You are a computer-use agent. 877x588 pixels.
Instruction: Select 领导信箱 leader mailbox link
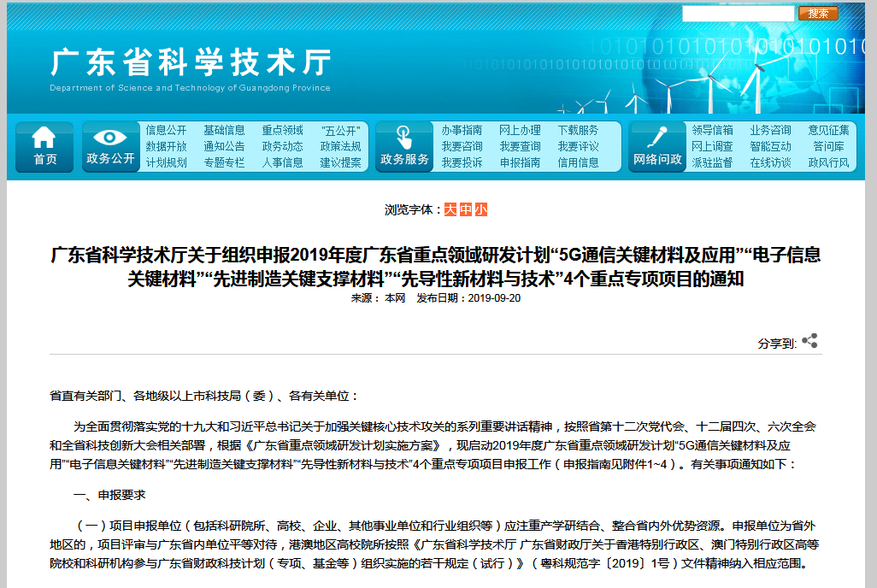click(x=712, y=131)
